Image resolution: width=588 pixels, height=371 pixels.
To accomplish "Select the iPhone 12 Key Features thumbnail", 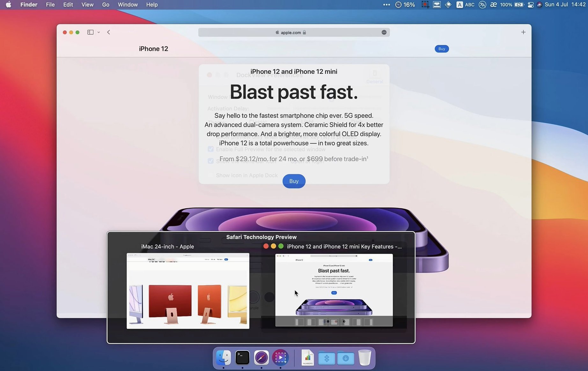I will (334, 290).
